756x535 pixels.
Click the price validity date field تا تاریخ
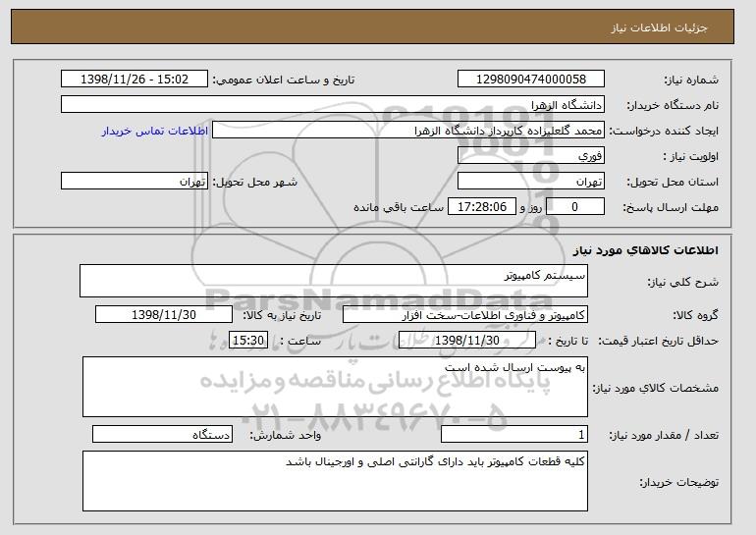click(x=467, y=341)
